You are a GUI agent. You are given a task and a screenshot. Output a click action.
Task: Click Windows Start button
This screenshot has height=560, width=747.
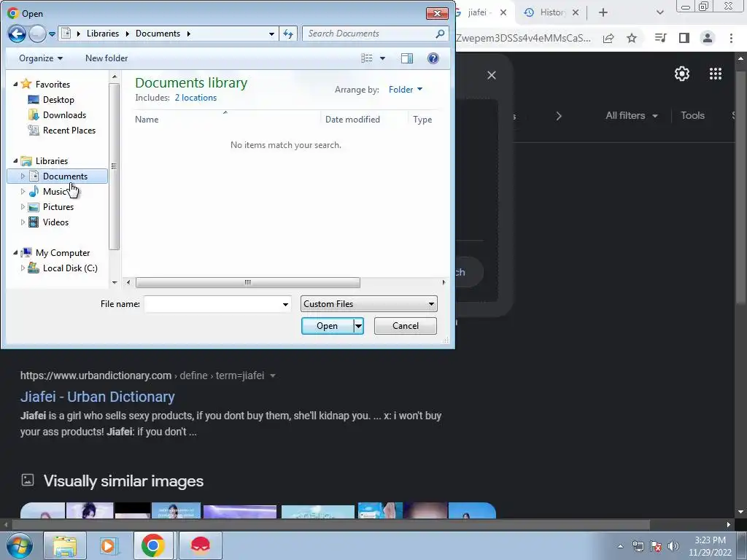(x=20, y=545)
